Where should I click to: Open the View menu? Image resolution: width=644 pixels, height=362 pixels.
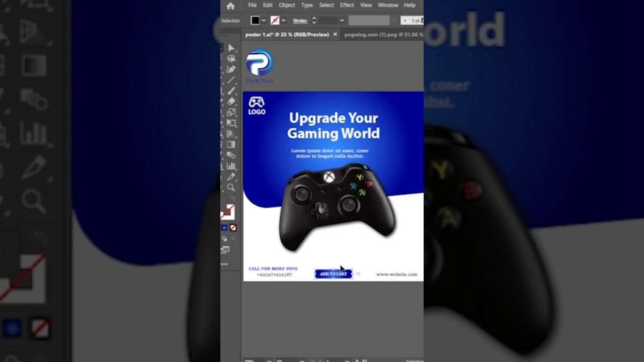[366, 5]
